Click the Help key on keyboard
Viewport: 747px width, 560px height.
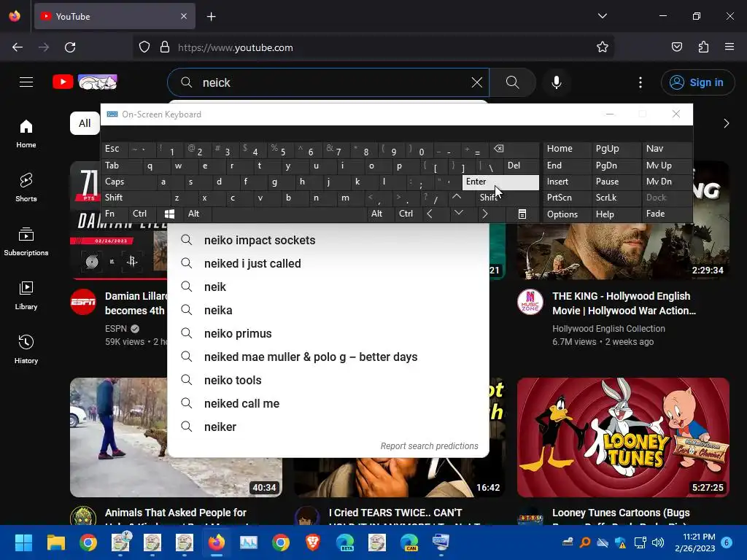[616, 214]
